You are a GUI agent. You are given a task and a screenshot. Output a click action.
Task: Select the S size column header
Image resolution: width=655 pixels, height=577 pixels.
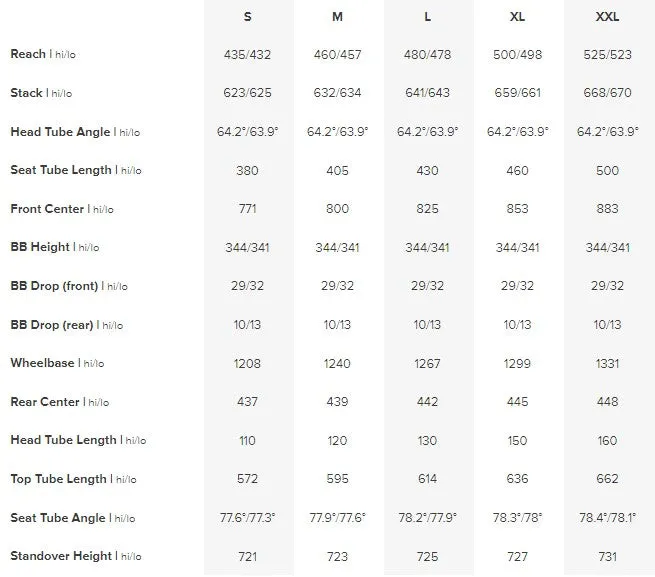pos(247,17)
